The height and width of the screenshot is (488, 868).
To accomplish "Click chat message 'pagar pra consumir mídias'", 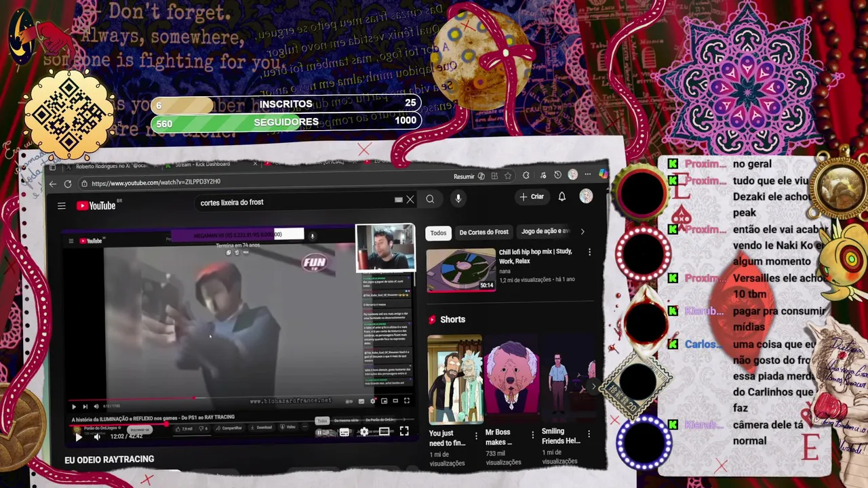I will coord(778,319).
